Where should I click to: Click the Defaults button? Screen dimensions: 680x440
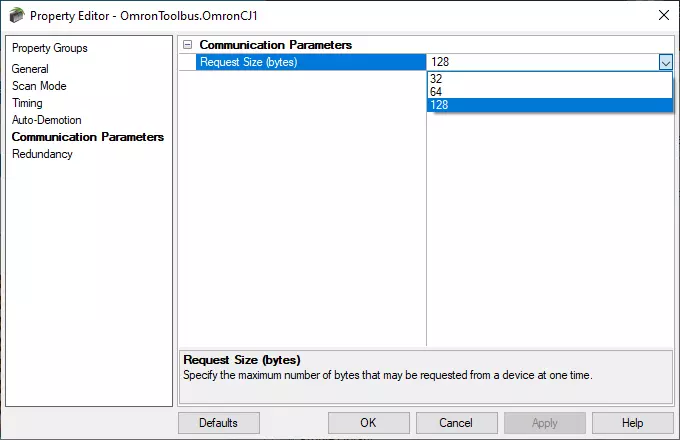click(219, 423)
